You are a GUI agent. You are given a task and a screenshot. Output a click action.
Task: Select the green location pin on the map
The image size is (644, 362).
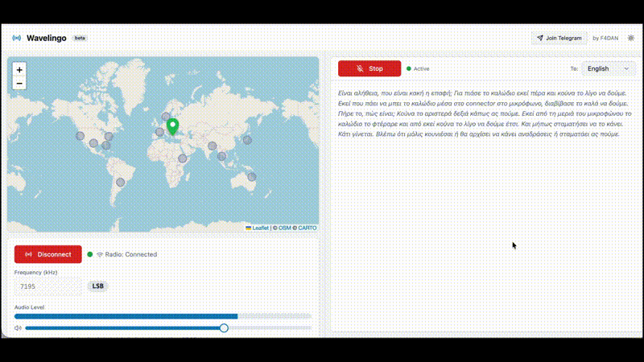click(172, 126)
